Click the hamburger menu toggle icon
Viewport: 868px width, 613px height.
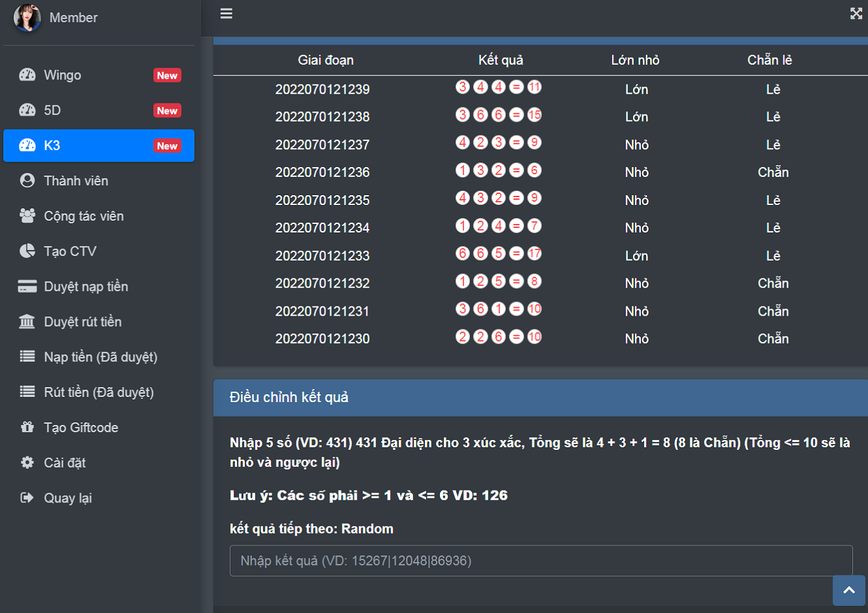[226, 14]
